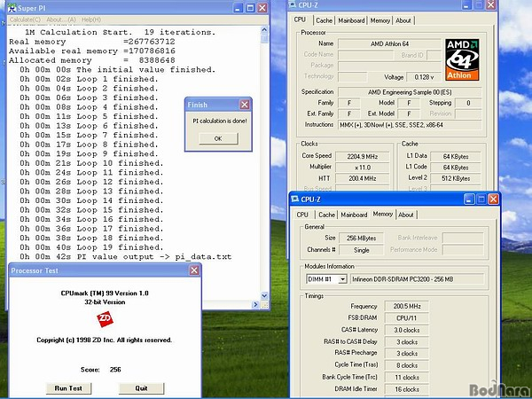Image resolution: width=532 pixels, height=399 pixels.
Task: Open the DIMM #1 dropdown
Action: 342,279
